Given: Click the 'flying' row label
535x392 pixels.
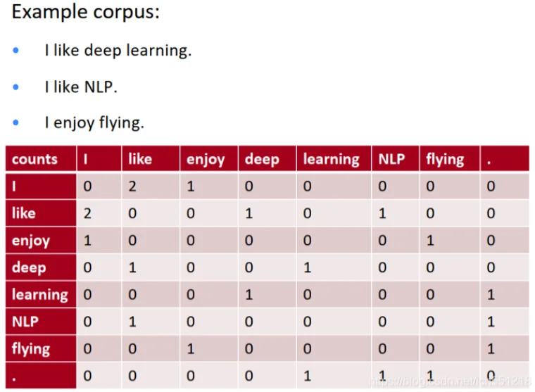Looking at the screenshot, I should coord(31,348).
